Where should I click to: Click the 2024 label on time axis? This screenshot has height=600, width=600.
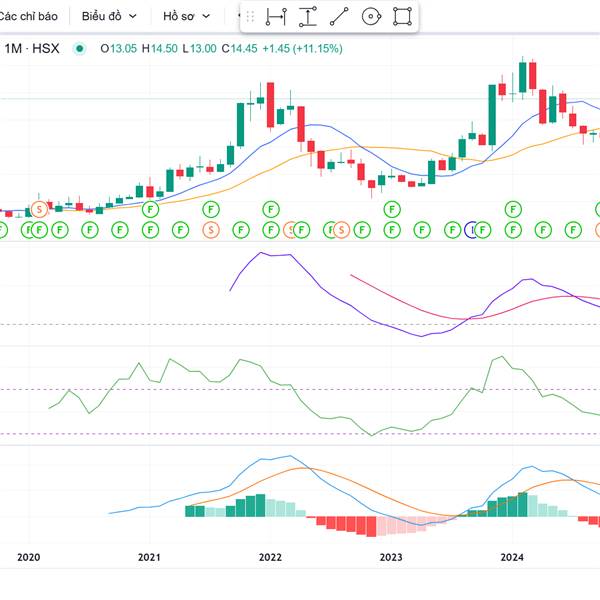[512, 557]
